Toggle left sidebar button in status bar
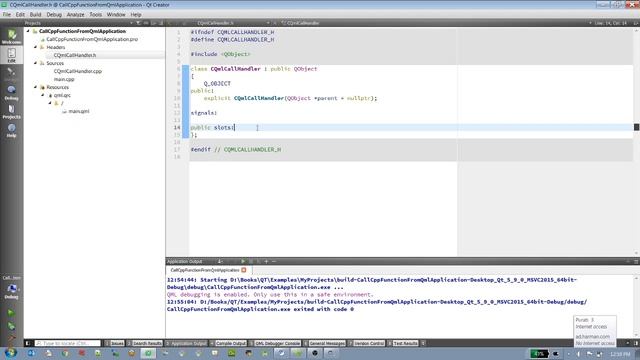The height and width of the screenshot is (360, 640). 28,343
